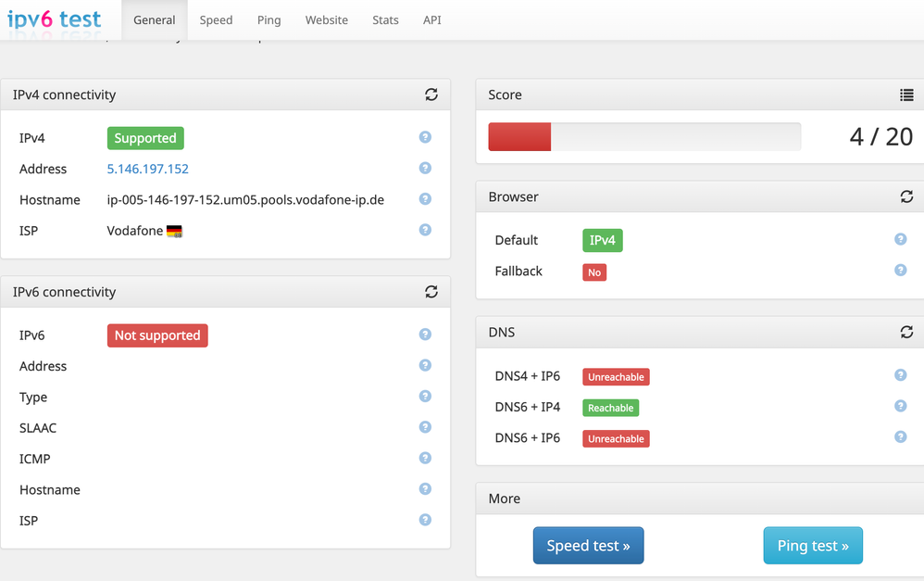Image resolution: width=924 pixels, height=581 pixels.
Task: Open help for IPv6 Address row
Action: pyautogui.click(x=425, y=365)
